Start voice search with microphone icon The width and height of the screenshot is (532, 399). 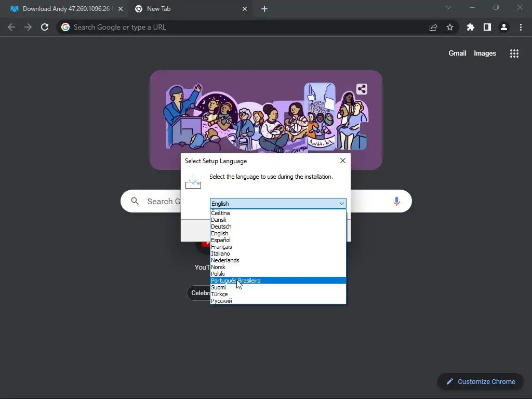pos(396,201)
